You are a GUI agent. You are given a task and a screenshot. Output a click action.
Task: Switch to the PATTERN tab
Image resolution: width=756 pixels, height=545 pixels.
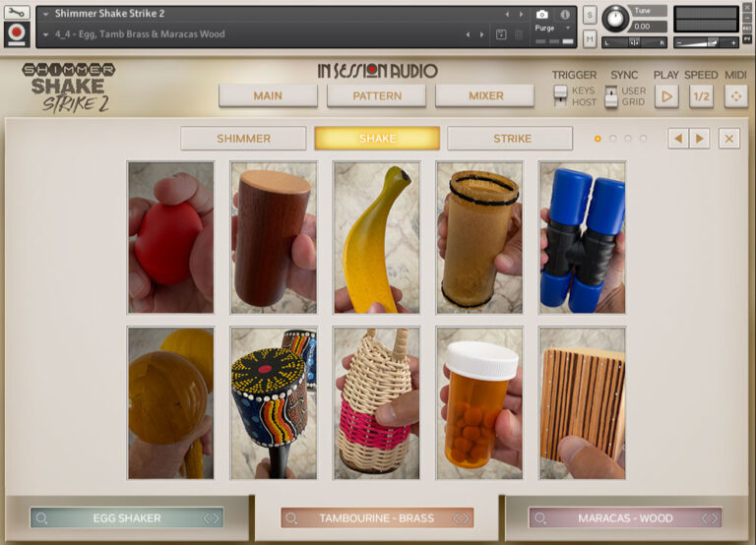(x=377, y=95)
